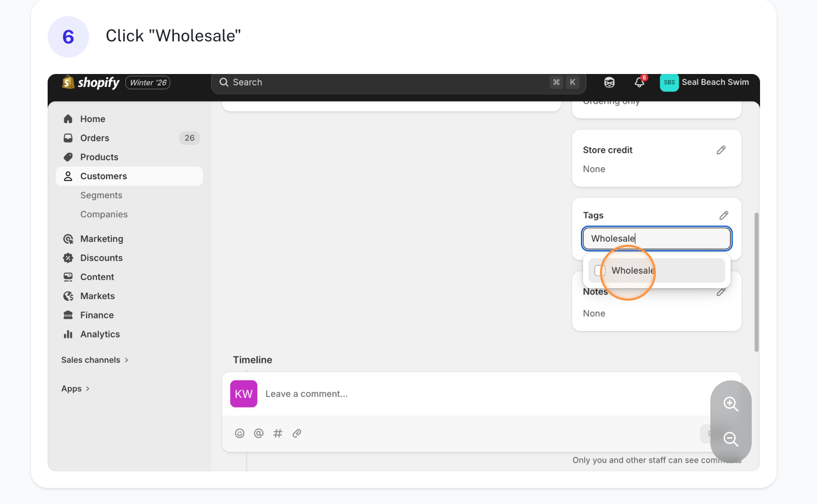
Task: Zoom out using magnifier minus button
Action: (x=731, y=439)
